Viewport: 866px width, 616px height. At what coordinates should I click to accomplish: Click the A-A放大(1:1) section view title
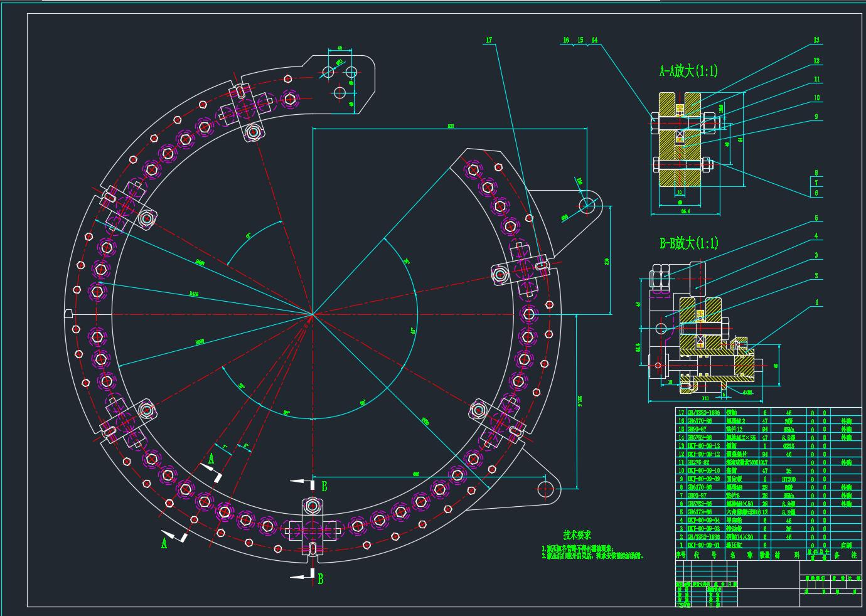[688, 72]
